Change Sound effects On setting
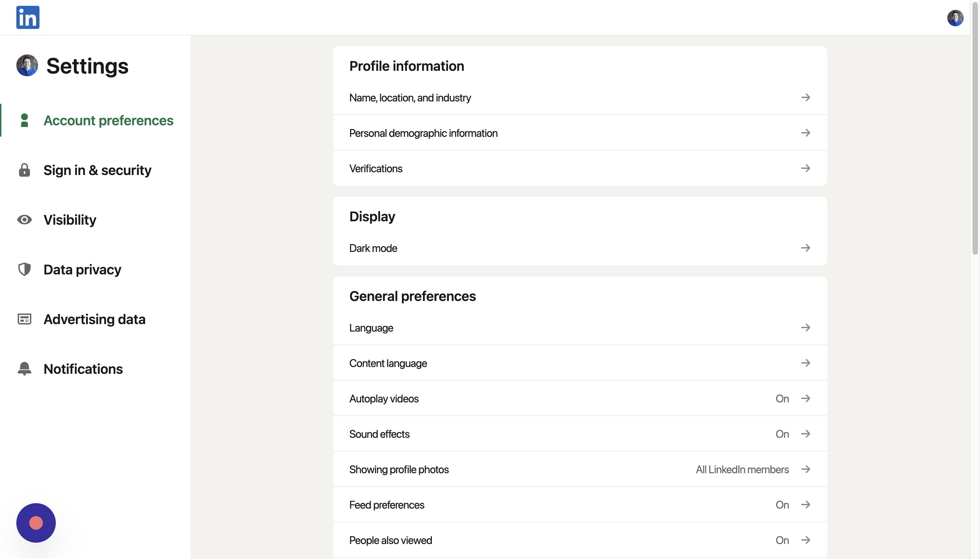 pos(782,434)
